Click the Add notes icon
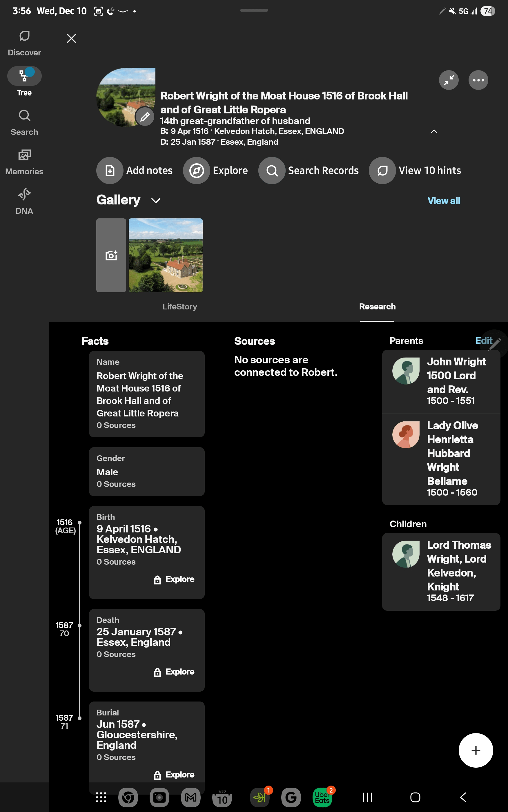 pos(110,170)
